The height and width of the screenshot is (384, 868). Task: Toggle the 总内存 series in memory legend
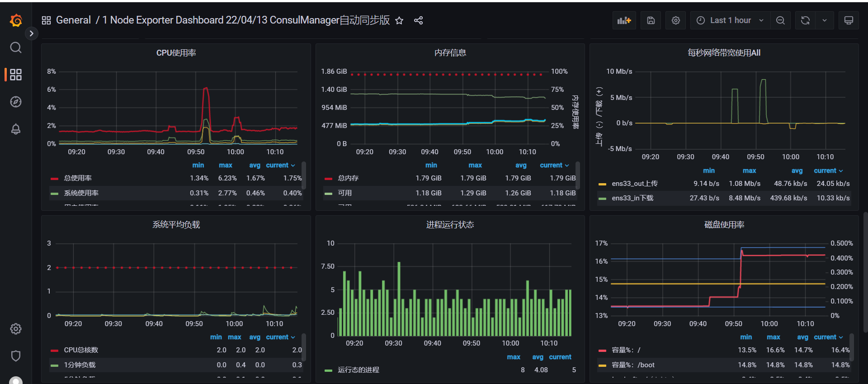click(x=348, y=178)
